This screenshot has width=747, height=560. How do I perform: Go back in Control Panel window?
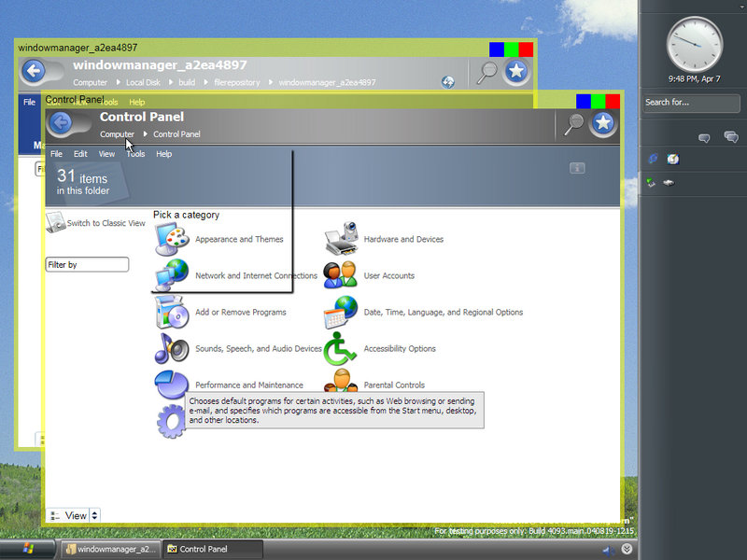coord(61,123)
